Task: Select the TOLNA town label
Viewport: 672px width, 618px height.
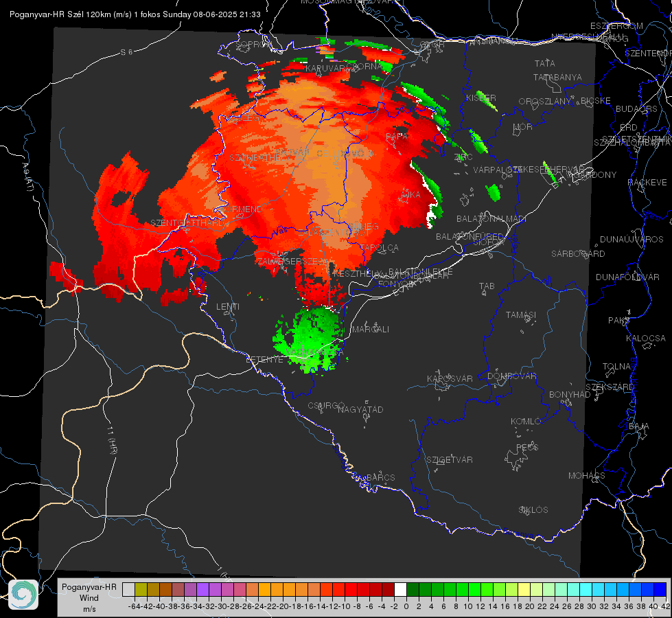Action: [x=616, y=367]
